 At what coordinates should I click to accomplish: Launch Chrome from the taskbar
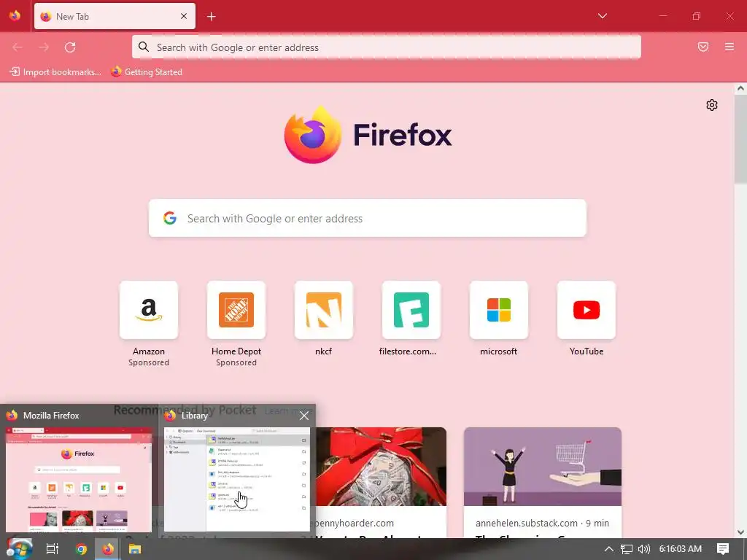click(81, 549)
